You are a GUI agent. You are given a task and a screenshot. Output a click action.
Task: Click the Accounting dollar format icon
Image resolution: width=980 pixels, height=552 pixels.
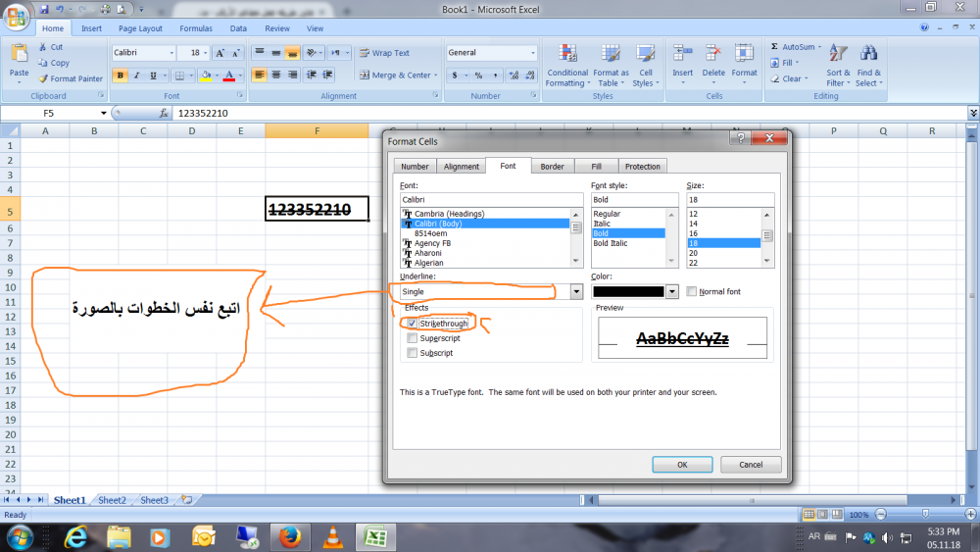[455, 75]
